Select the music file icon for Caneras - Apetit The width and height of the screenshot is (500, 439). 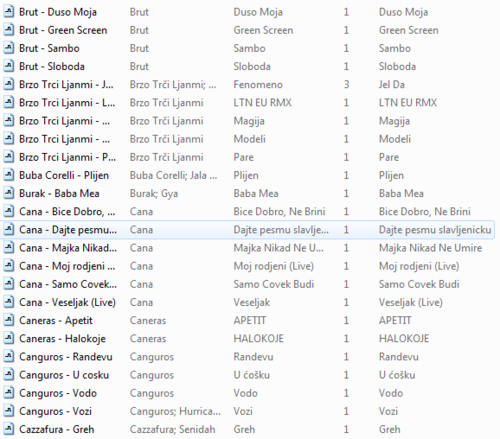9,320
